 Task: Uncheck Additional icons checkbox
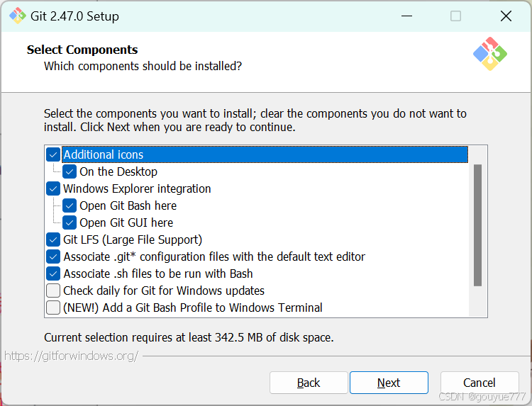coord(53,154)
